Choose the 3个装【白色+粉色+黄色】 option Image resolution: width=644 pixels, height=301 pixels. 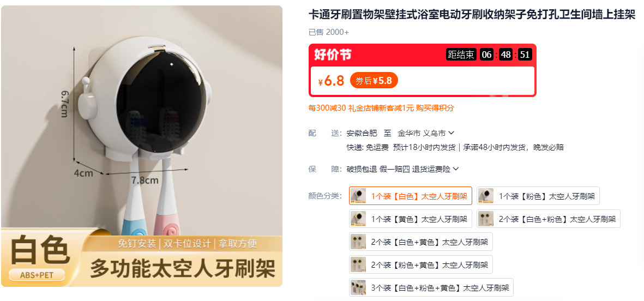click(x=431, y=288)
